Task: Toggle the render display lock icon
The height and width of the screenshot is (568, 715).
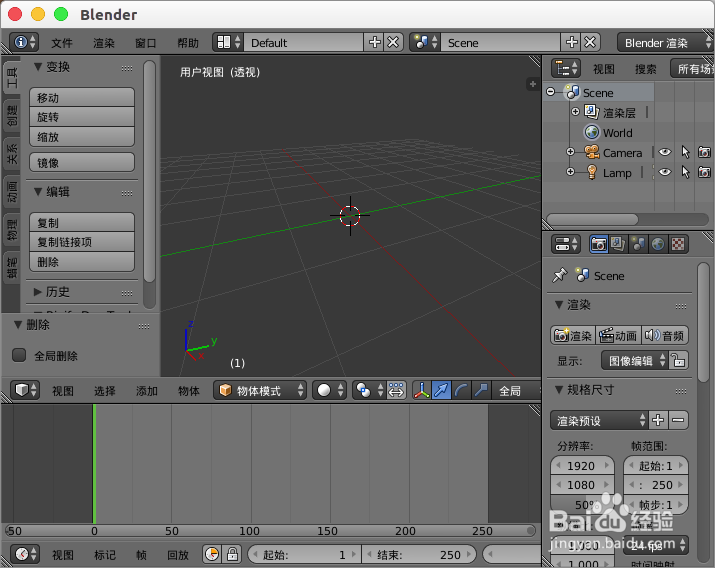Action: click(678, 361)
